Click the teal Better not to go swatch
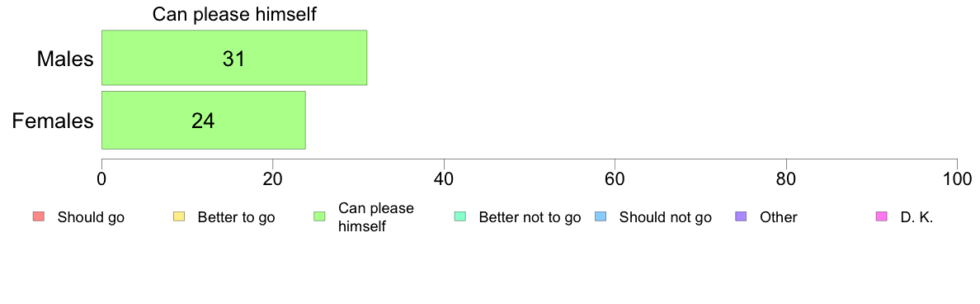980x304 pixels. [459, 217]
